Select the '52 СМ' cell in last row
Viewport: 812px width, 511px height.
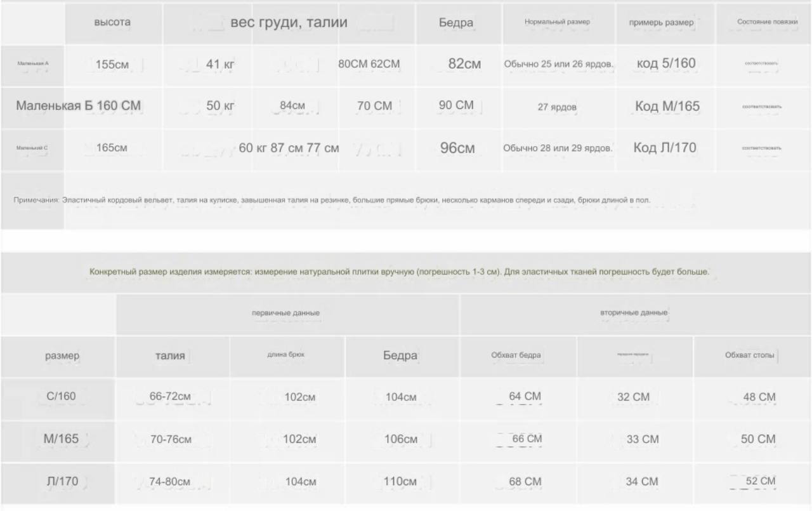(x=760, y=481)
